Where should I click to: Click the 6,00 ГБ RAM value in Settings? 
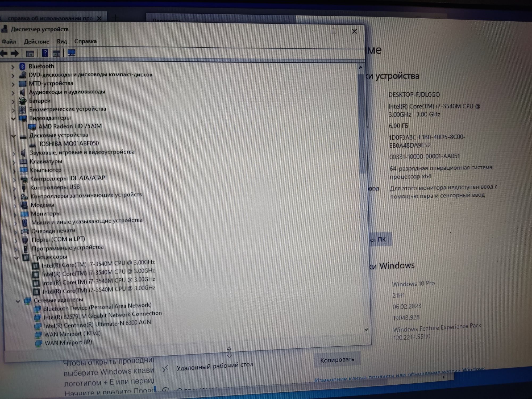pyautogui.click(x=398, y=126)
